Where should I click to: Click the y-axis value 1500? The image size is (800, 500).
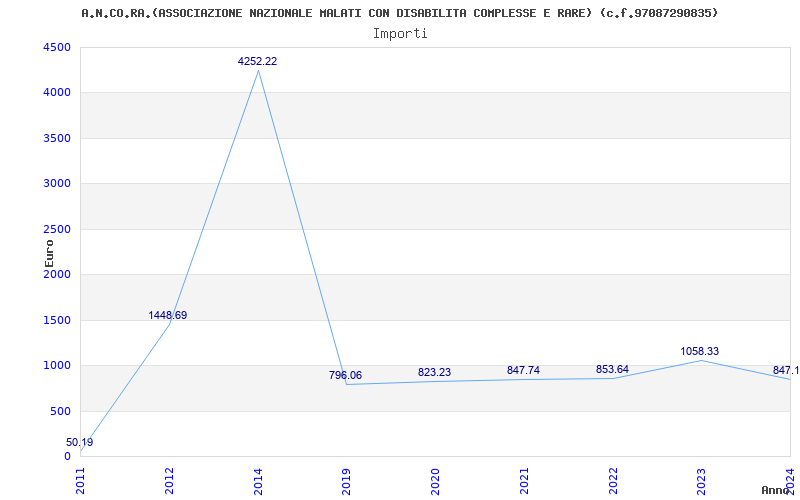(x=57, y=320)
